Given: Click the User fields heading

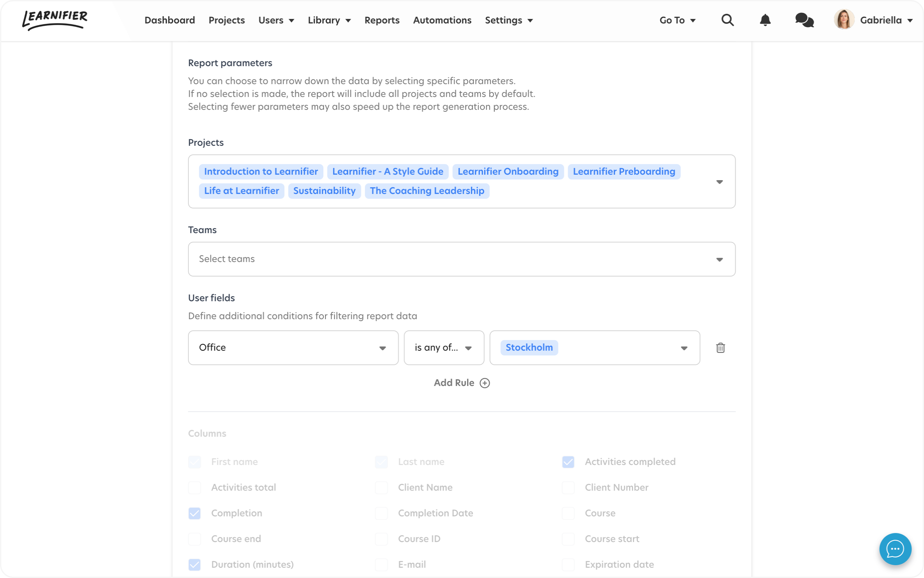Looking at the screenshot, I should point(211,298).
